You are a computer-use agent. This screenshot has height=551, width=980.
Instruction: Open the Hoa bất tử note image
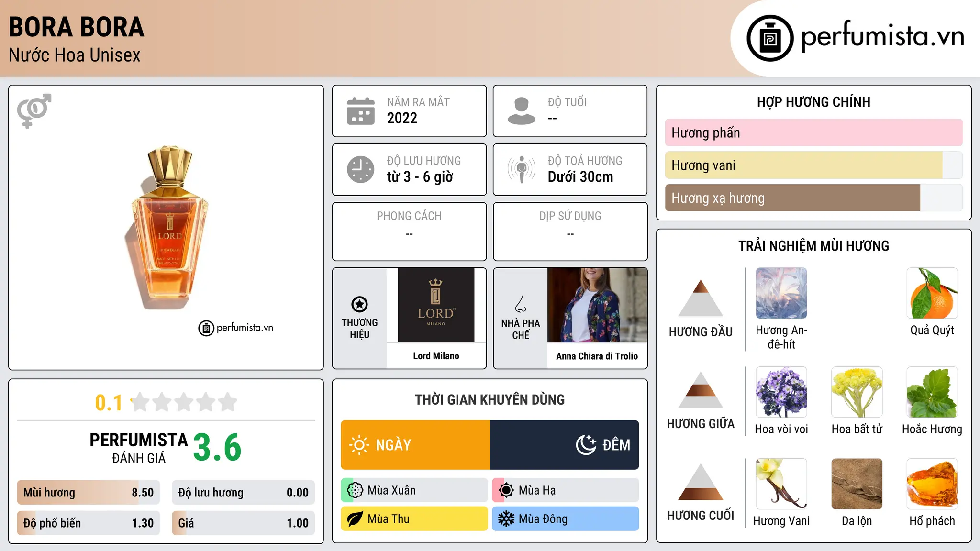857,392
